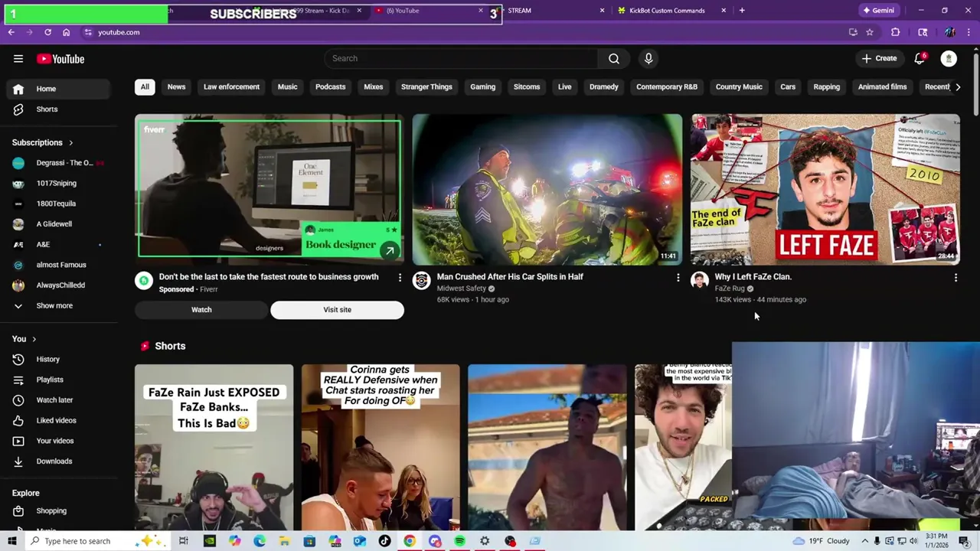Image resolution: width=980 pixels, height=551 pixels.
Task: Open the notifications bell
Action: click(x=920, y=58)
